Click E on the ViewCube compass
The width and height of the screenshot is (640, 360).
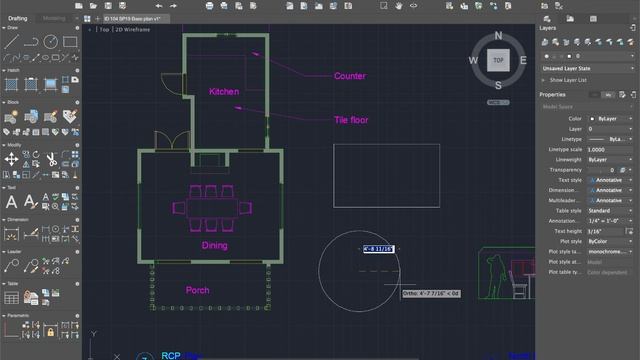click(523, 60)
